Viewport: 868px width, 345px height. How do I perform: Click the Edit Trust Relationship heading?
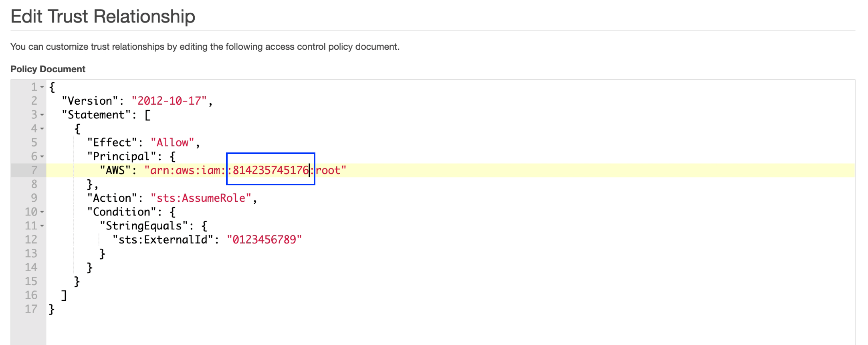pos(103,16)
